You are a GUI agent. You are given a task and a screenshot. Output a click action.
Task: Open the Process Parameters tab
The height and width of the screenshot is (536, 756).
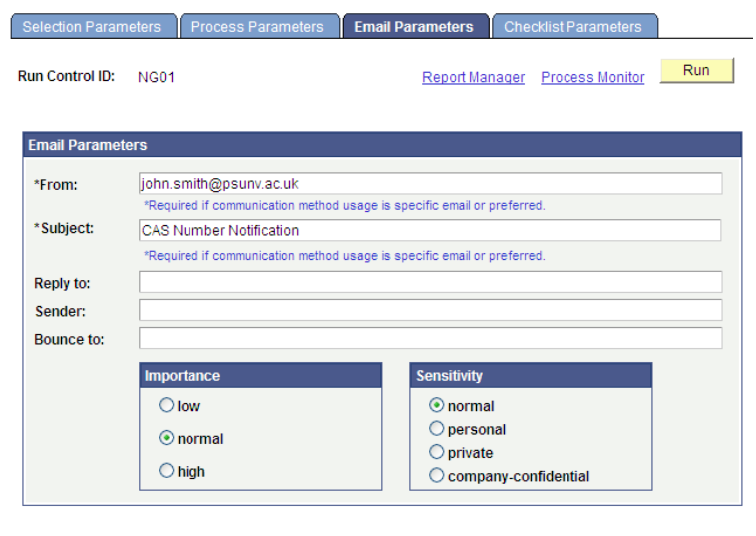pyautogui.click(x=259, y=27)
